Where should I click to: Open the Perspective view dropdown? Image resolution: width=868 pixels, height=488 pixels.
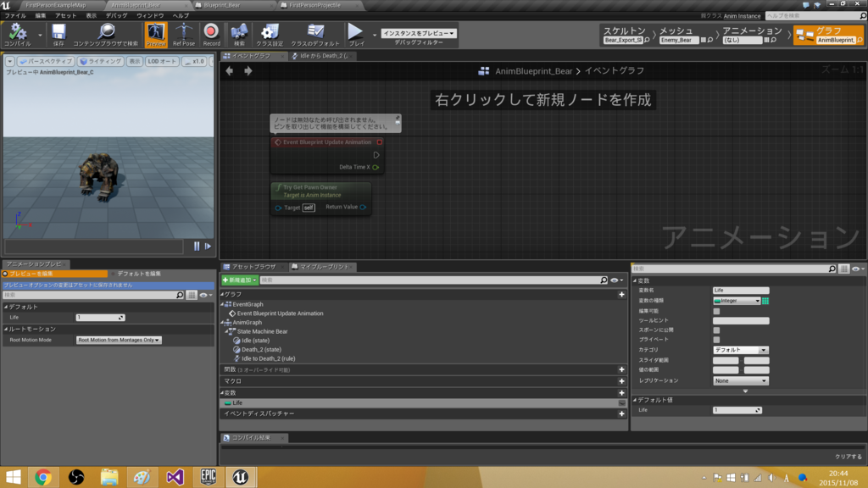(46, 61)
